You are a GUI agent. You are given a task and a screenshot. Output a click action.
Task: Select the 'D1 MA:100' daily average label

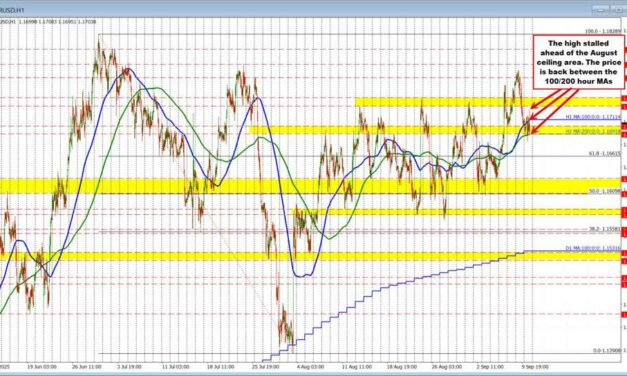pos(593,248)
